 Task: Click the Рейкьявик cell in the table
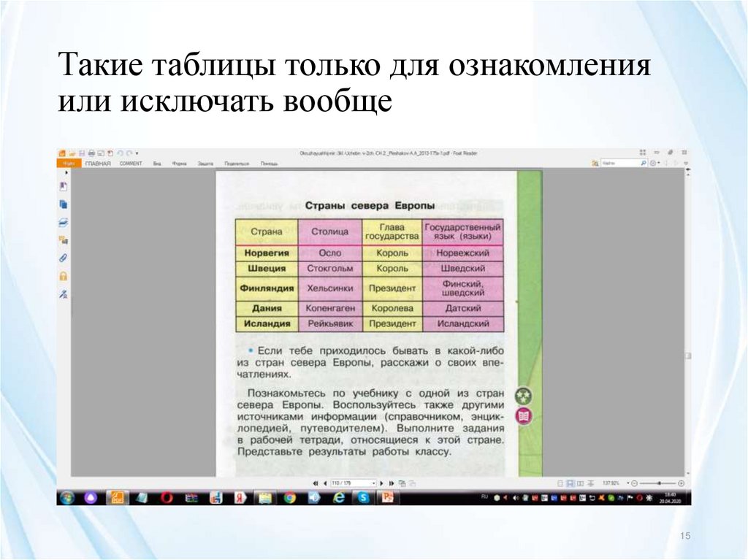coord(330,323)
